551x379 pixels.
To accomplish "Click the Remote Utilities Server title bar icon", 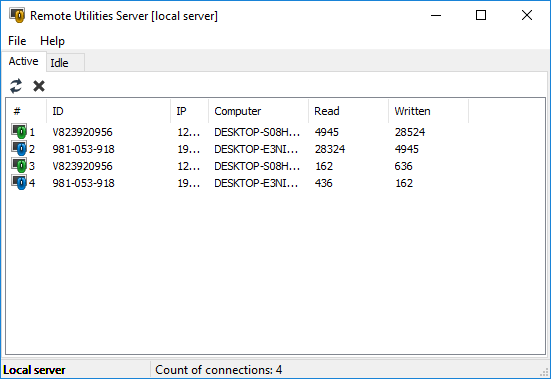I will 17,15.
